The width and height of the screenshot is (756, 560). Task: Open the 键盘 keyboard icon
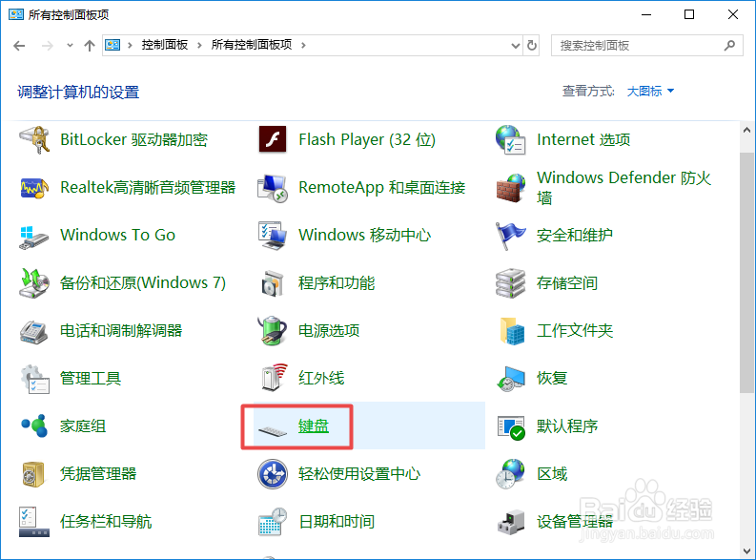(x=273, y=429)
